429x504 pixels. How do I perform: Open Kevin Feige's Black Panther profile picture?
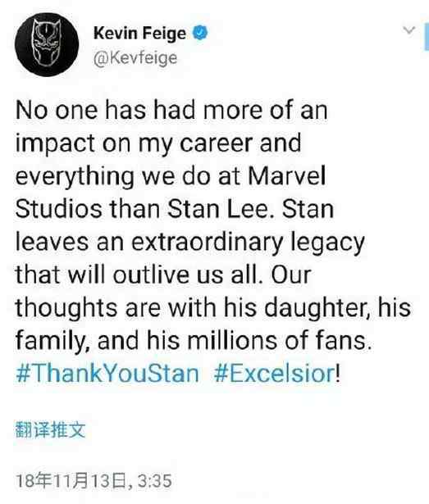(x=47, y=44)
